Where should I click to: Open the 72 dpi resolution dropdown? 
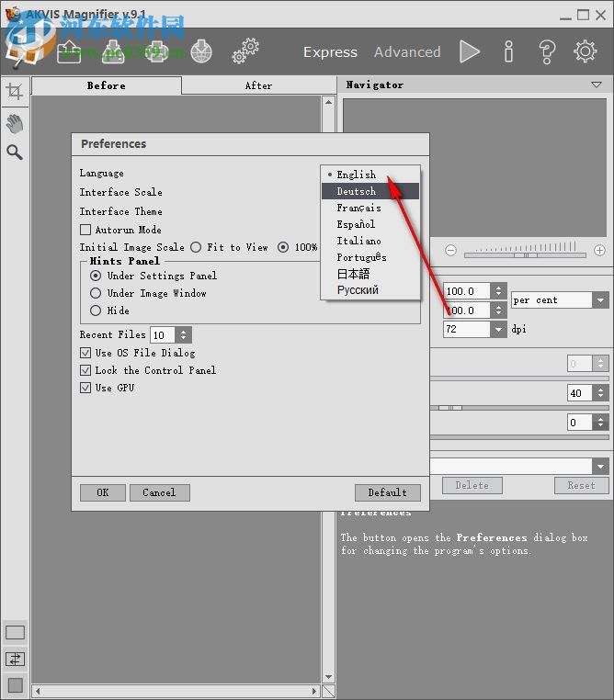pyautogui.click(x=498, y=330)
